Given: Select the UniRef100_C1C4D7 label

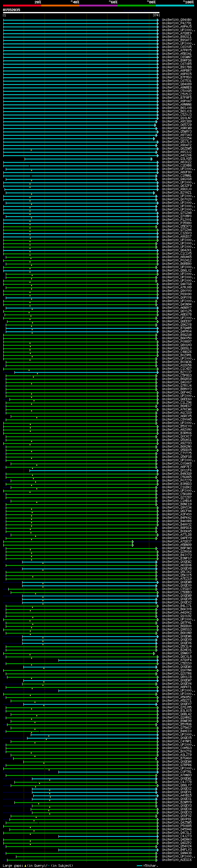Looking at the screenshot, I should [x=177, y=369].
